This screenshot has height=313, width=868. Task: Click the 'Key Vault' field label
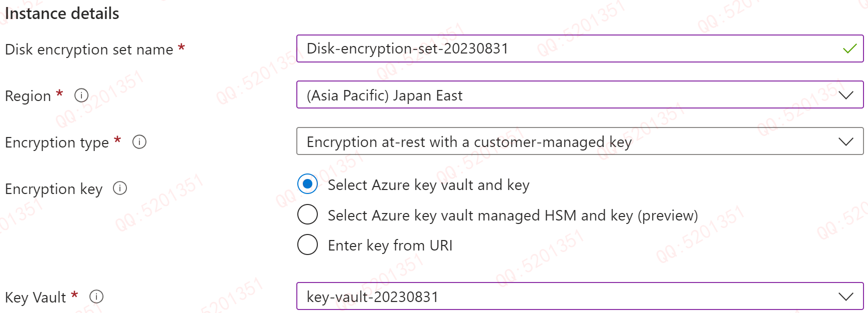35,297
